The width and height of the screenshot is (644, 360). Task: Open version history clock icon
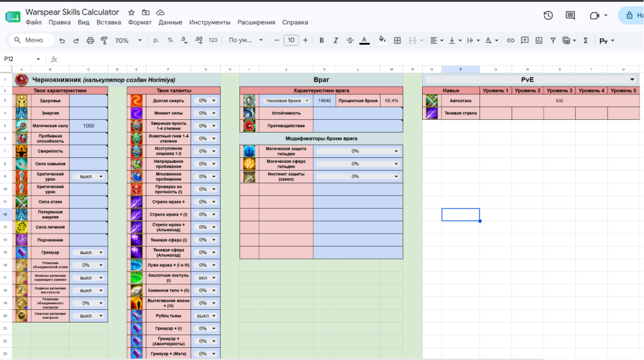click(548, 16)
